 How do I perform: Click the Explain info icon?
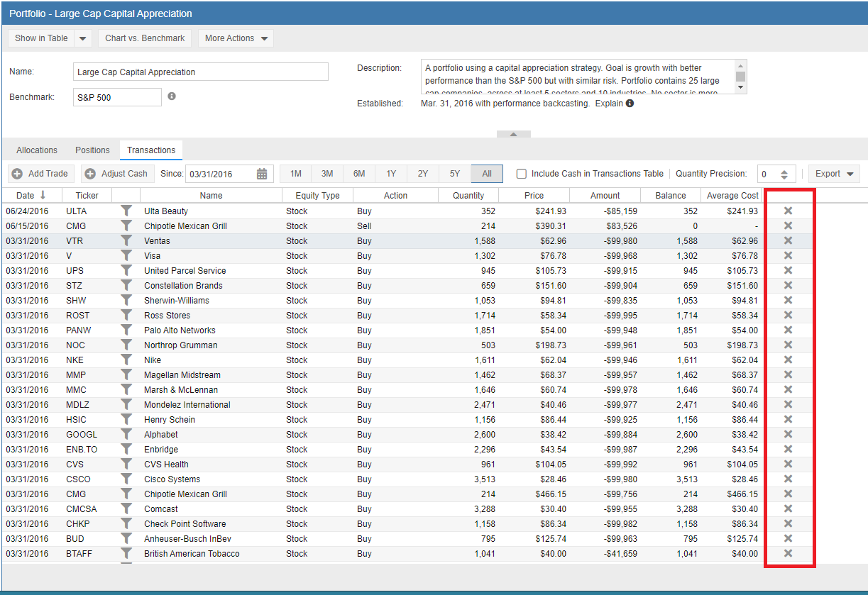[x=630, y=104]
